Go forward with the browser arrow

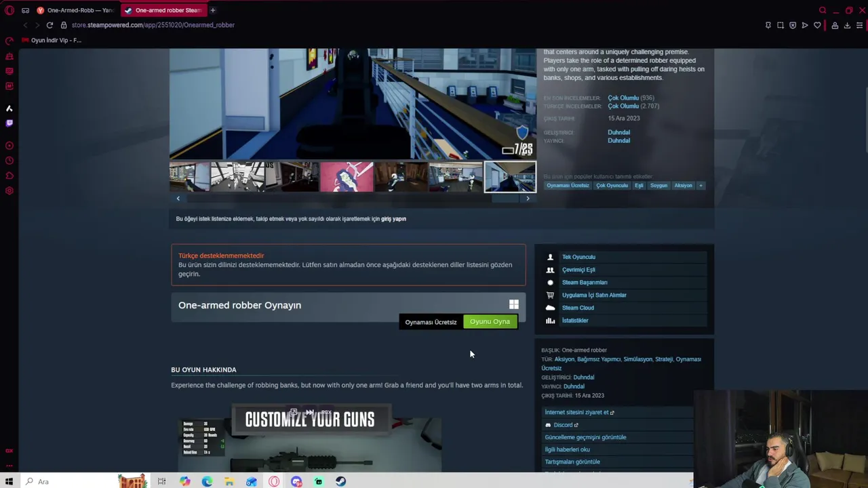tap(37, 25)
